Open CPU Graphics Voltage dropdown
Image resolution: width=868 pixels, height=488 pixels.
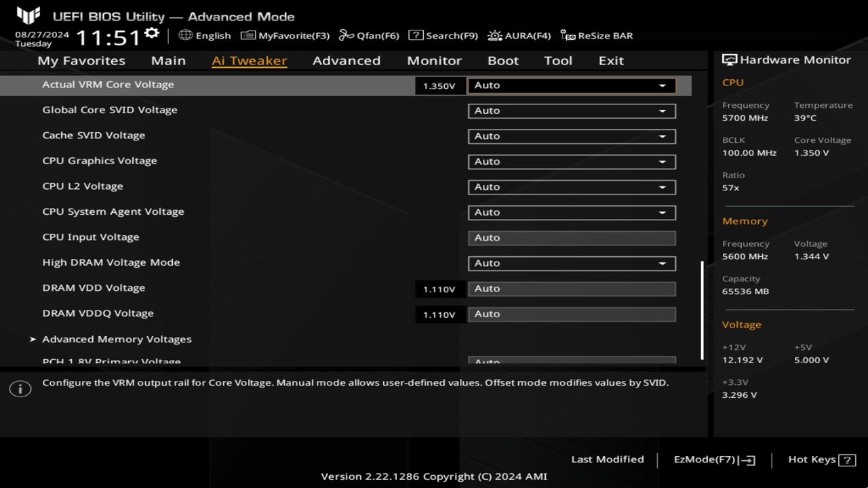coord(572,161)
